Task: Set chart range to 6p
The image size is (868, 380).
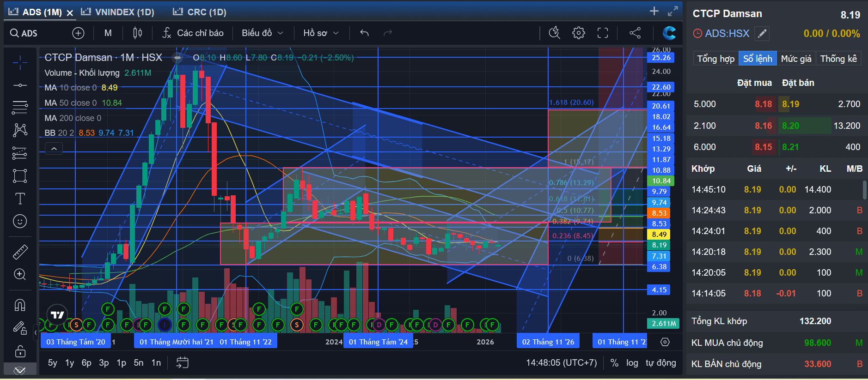Action: 86,363
